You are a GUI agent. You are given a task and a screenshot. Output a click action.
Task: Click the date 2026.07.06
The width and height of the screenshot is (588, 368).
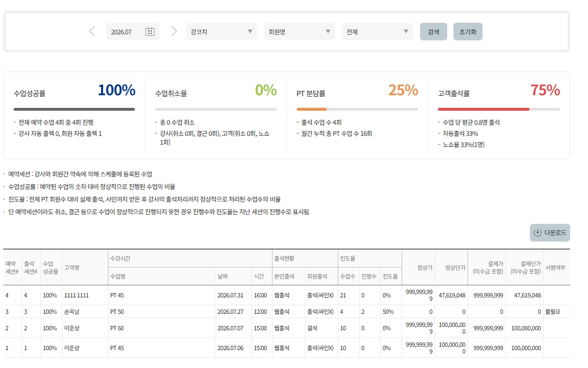click(x=230, y=348)
